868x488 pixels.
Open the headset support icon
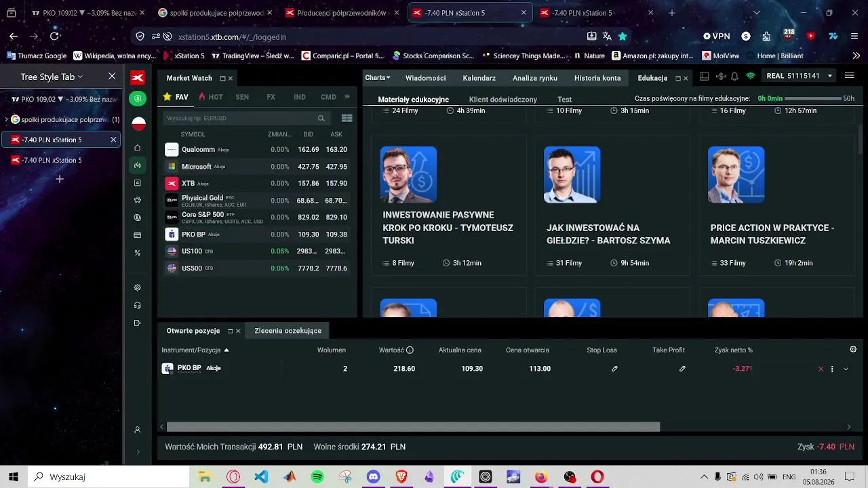tap(138, 306)
